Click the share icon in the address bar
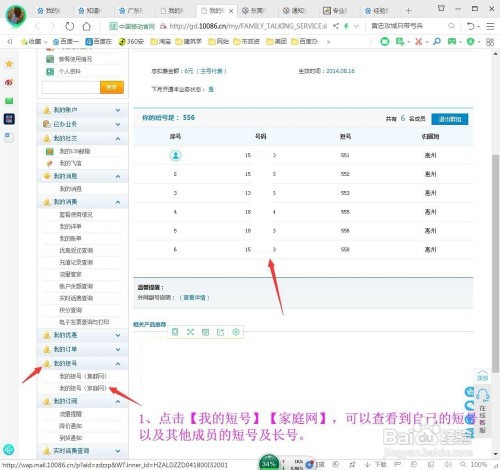Image resolution: width=500 pixels, height=470 pixels. point(336,26)
